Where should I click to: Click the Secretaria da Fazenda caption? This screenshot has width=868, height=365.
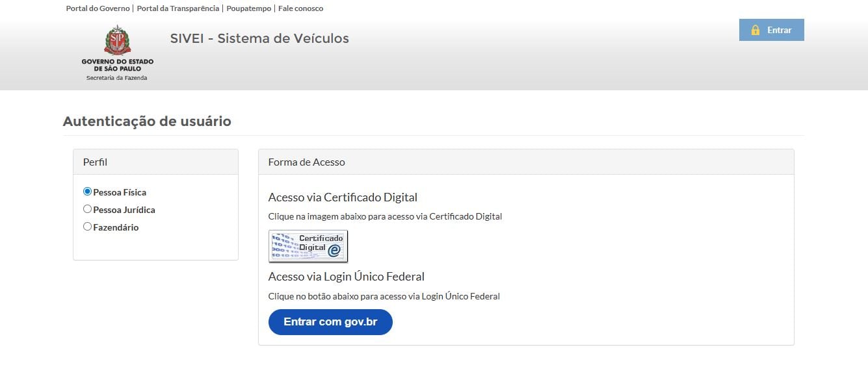coord(117,78)
